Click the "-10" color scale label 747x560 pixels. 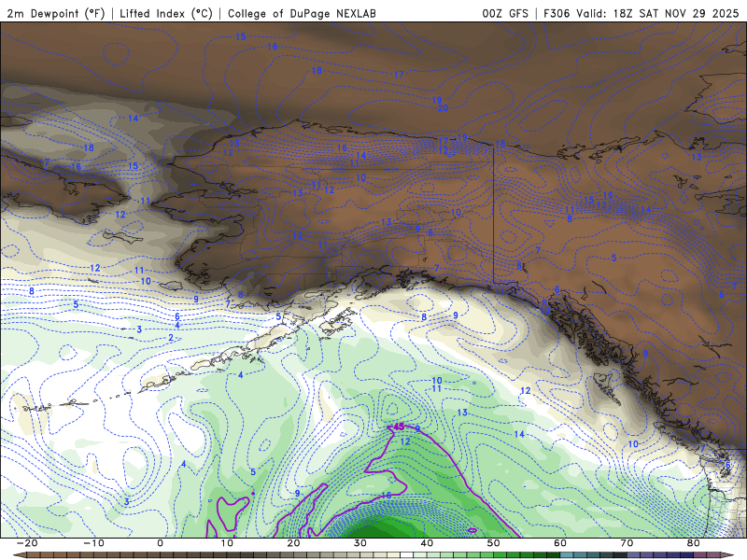point(93,543)
